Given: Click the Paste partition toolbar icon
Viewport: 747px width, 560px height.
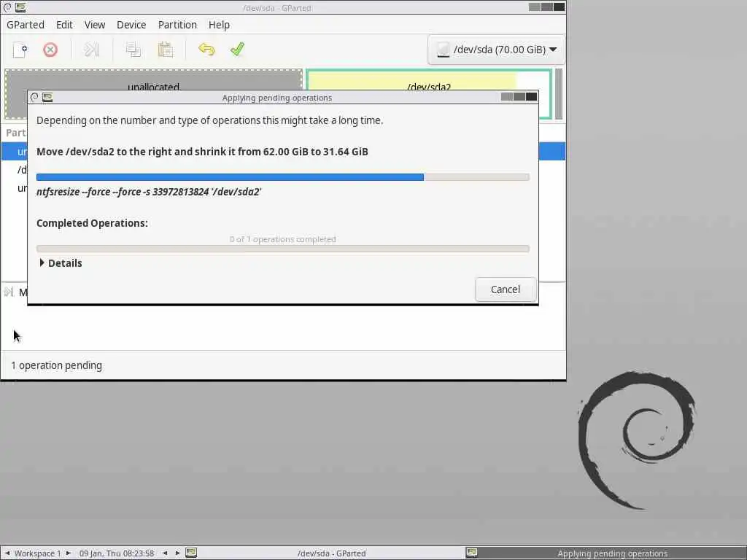Looking at the screenshot, I should point(166,50).
